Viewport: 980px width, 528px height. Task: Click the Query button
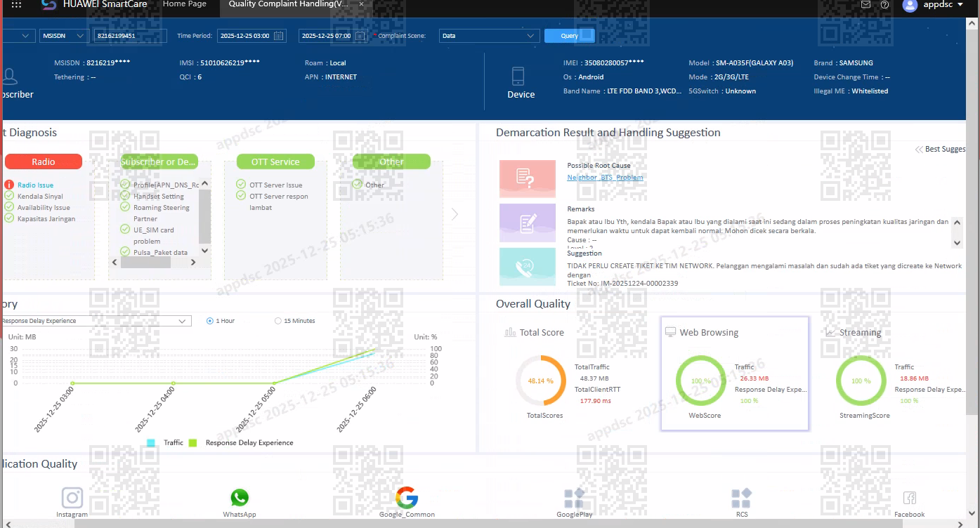coord(570,36)
